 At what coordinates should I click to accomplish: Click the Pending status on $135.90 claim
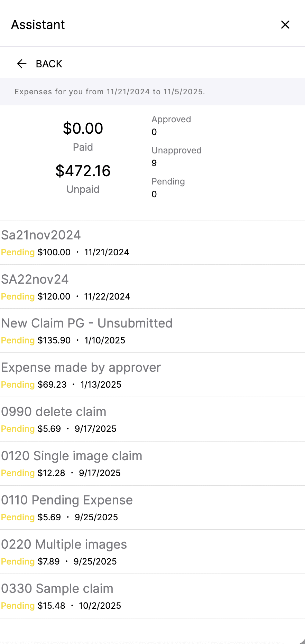click(x=18, y=340)
